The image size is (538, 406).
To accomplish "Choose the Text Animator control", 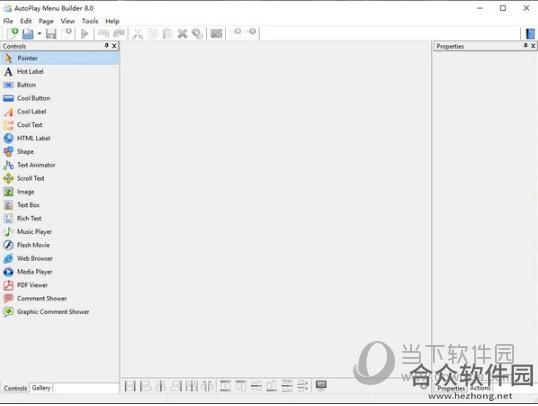I will [60, 165].
